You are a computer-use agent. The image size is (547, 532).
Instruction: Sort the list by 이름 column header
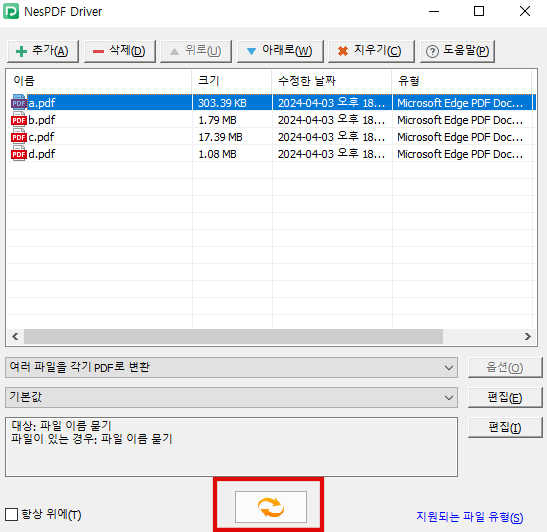[x=99, y=81]
